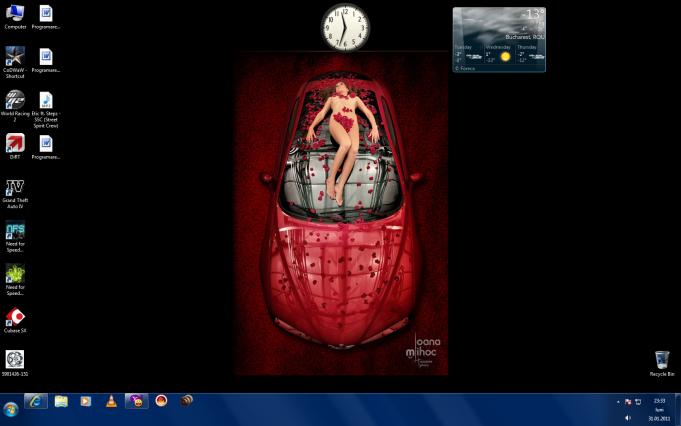Open the taskbar date and time
The height and width of the screenshot is (426, 681).
pos(659,409)
